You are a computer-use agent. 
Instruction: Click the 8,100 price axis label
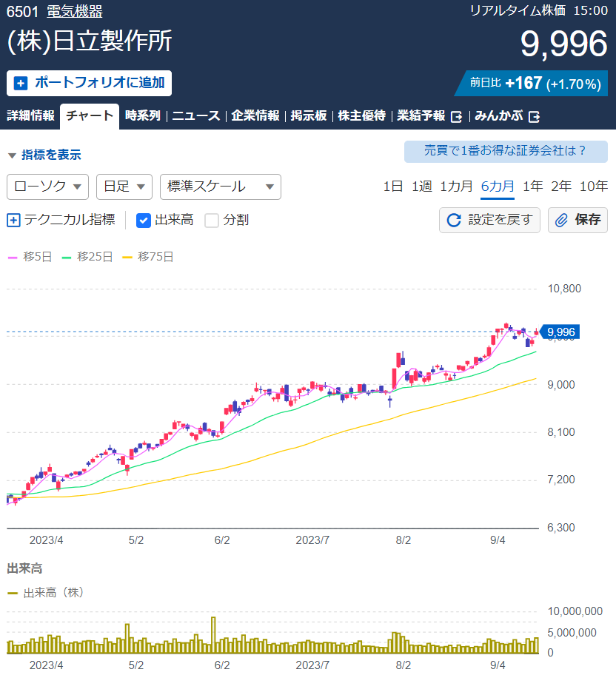click(561, 432)
